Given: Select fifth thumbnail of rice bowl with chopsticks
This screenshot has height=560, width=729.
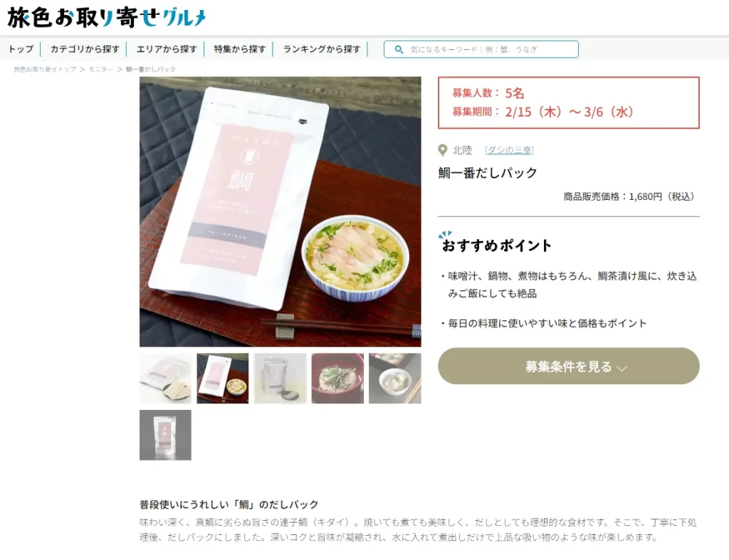Looking at the screenshot, I should pos(394,379).
